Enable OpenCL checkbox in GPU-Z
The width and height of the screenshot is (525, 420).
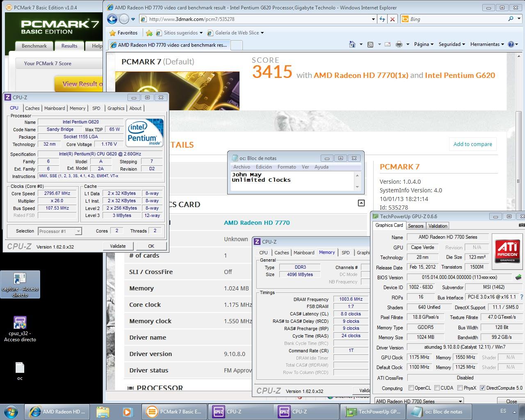point(411,388)
